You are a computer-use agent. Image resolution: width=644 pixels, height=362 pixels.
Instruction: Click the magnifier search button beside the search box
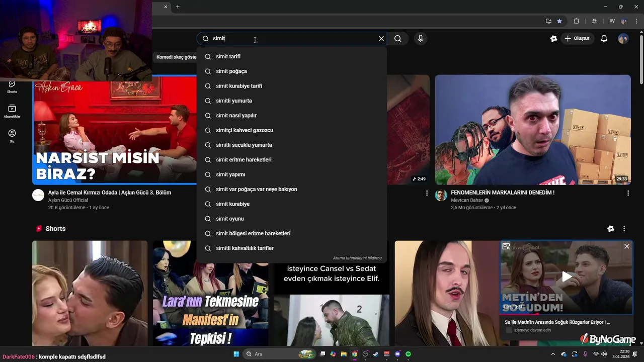point(398,39)
